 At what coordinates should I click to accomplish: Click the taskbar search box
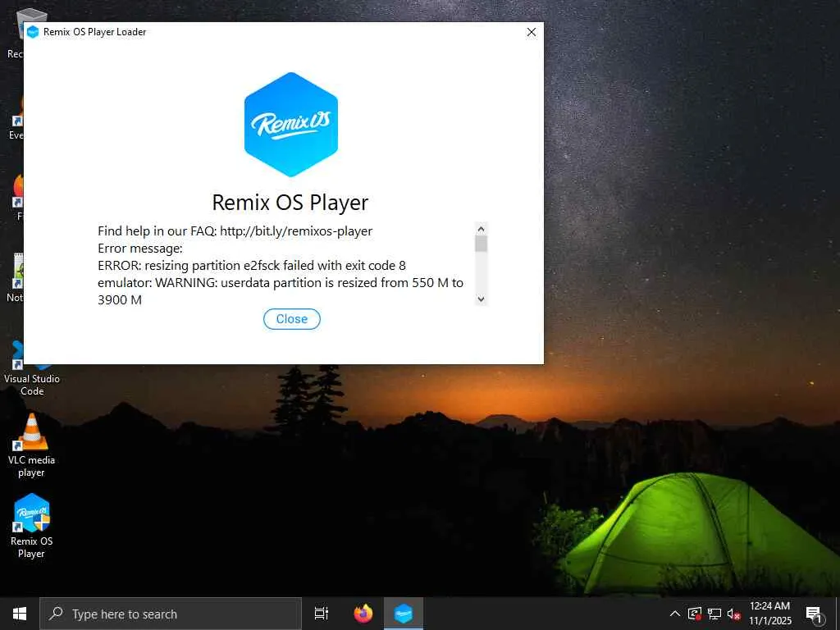coord(171,614)
